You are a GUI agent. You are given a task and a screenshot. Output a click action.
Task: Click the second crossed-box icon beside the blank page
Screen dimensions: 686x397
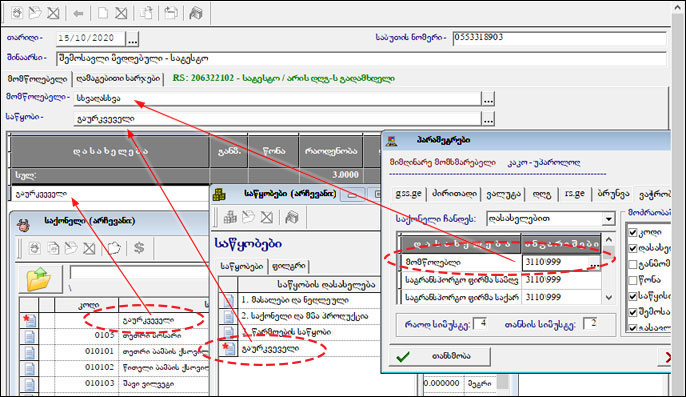[x=121, y=13]
